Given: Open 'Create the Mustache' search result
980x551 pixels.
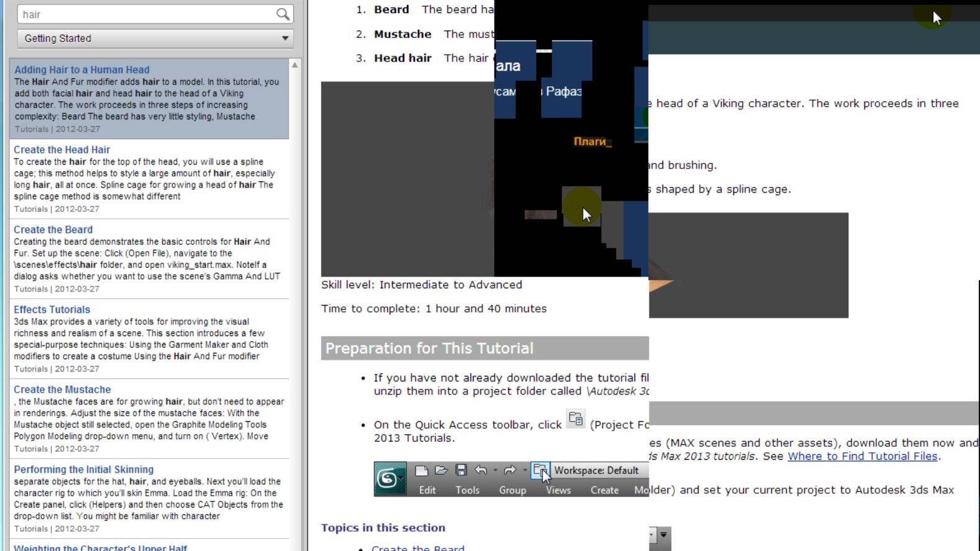Looking at the screenshot, I should pyautogui.click(x=62, y=389).
